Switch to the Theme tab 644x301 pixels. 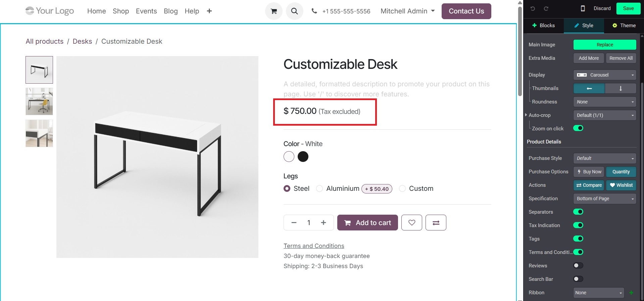(x=624, y=26)
